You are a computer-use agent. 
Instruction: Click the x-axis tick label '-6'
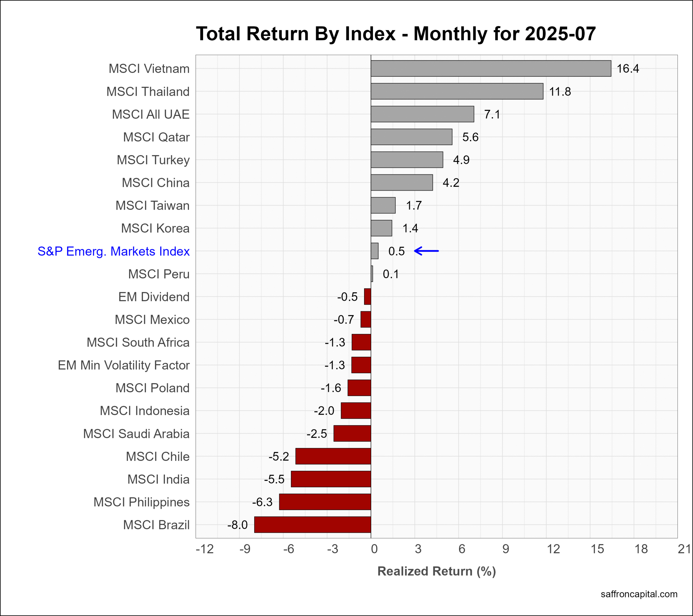click(x=289, y=549)
